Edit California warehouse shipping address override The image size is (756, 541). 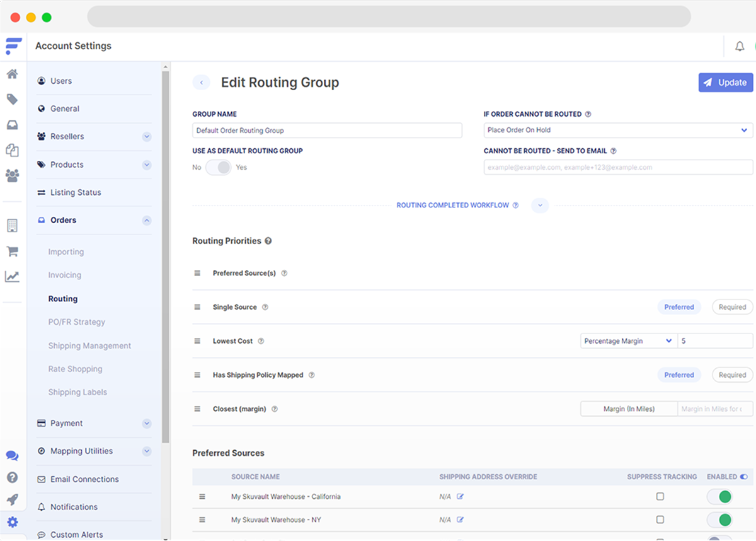pos(461,497)
